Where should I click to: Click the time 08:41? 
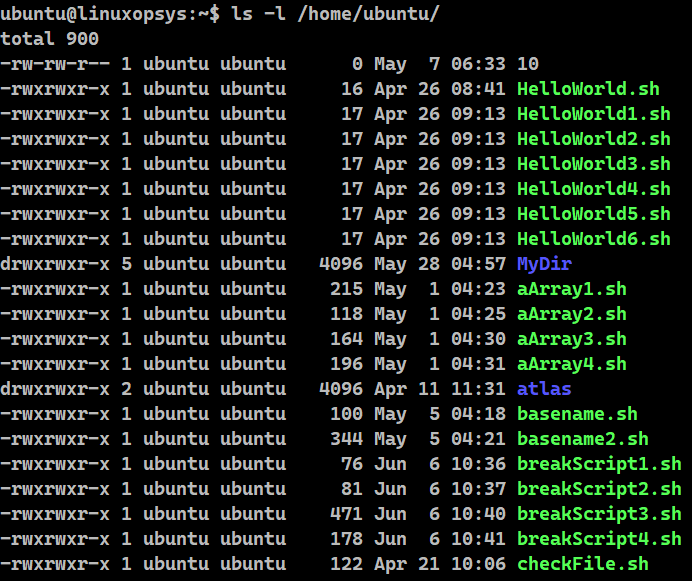pyautogui.click(x=478, y=89)
